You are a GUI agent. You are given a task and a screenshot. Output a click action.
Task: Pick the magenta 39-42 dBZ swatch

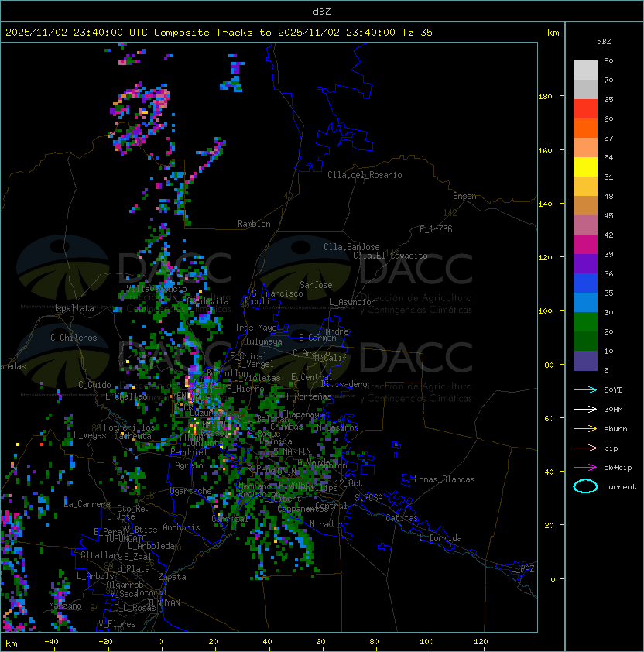pyautogui.click(x=585, y=245)
